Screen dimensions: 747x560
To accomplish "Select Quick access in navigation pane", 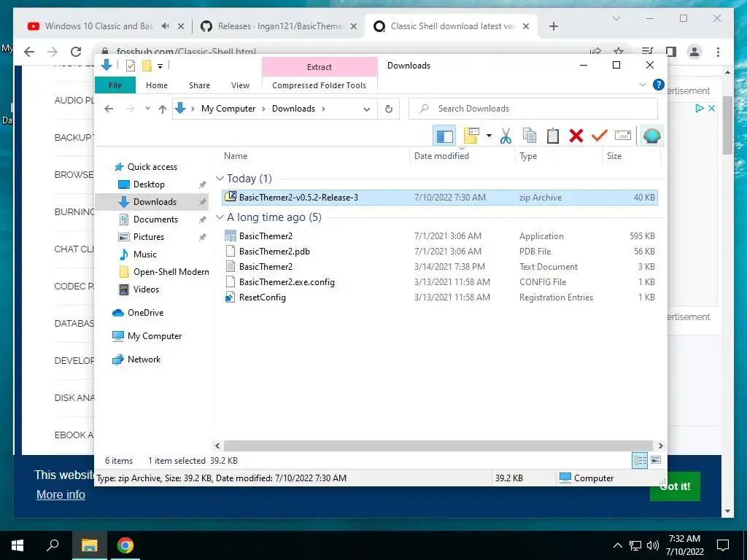I will [152, 167].
